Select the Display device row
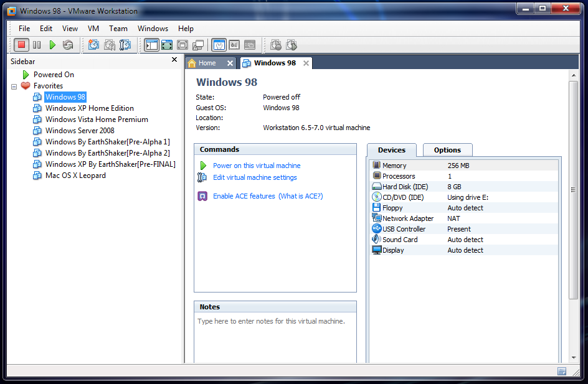Viewport: 588px width, 384px height. (x=464, y=250)
